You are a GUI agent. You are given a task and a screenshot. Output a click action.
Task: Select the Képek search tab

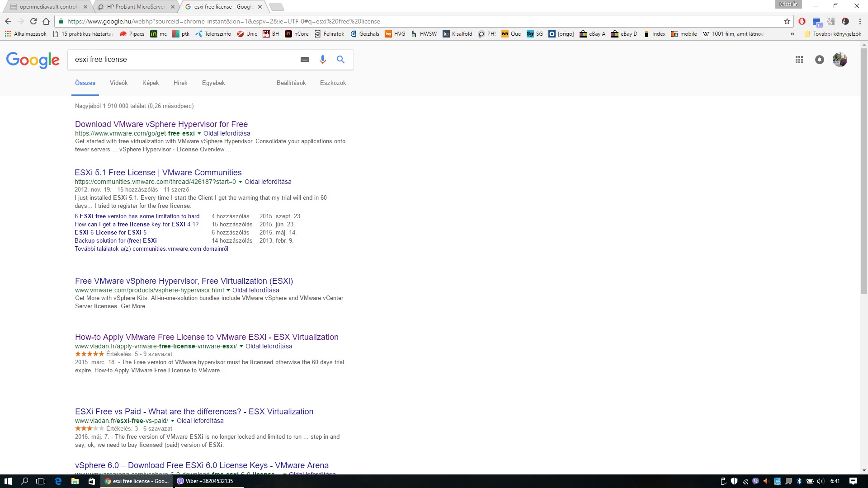coord(151,83)
